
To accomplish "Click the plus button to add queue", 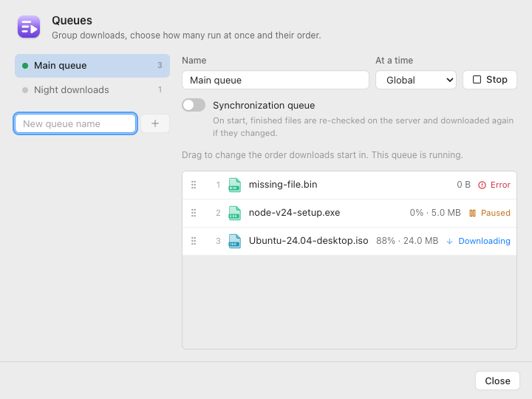I will tap(155, 123).
